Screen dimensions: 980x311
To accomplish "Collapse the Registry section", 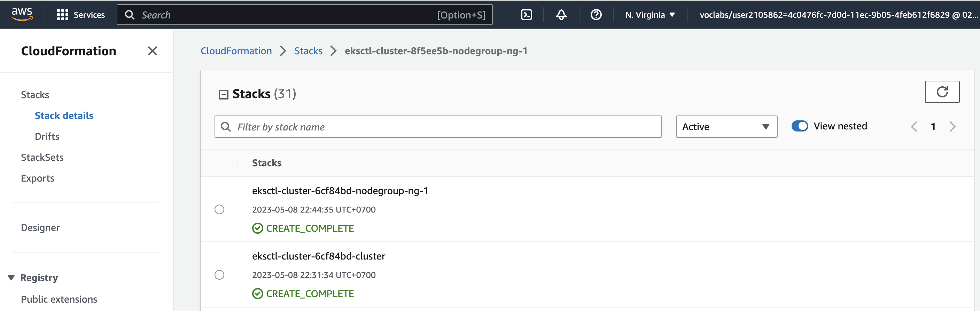I will [x=11, y=278].
